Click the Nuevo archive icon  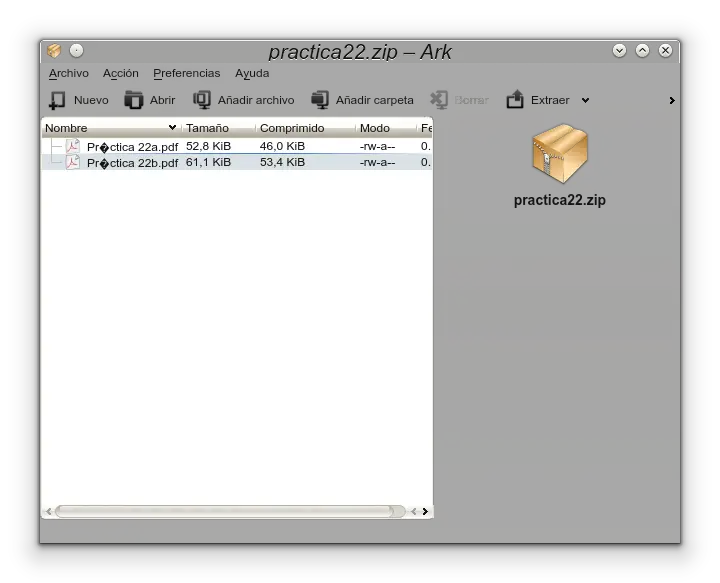57,100
